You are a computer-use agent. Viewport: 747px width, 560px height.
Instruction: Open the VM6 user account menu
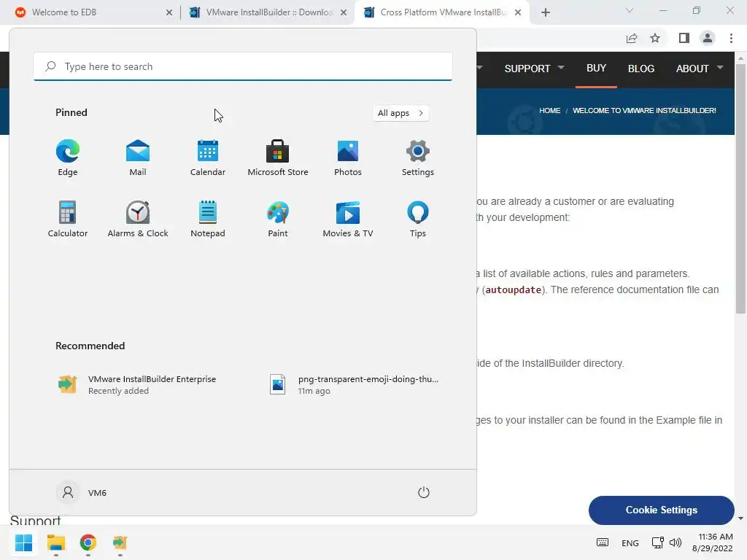(82, 492)
